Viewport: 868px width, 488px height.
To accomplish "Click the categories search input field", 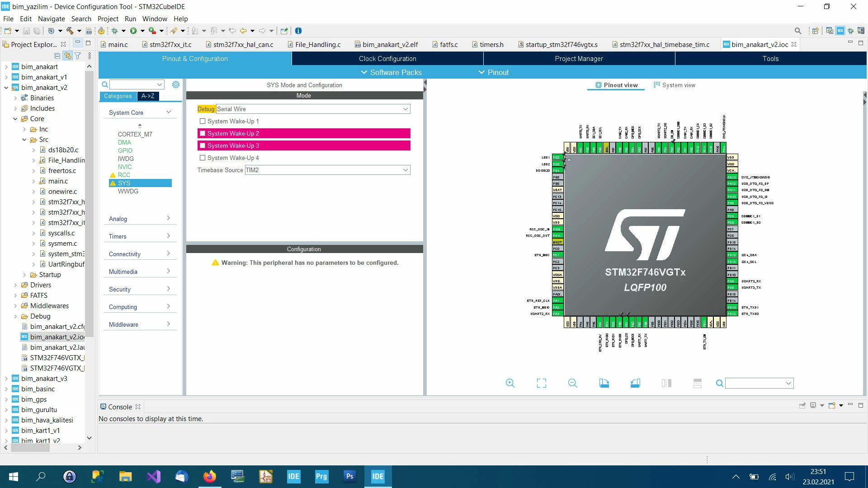I will (x=137, y=84).
